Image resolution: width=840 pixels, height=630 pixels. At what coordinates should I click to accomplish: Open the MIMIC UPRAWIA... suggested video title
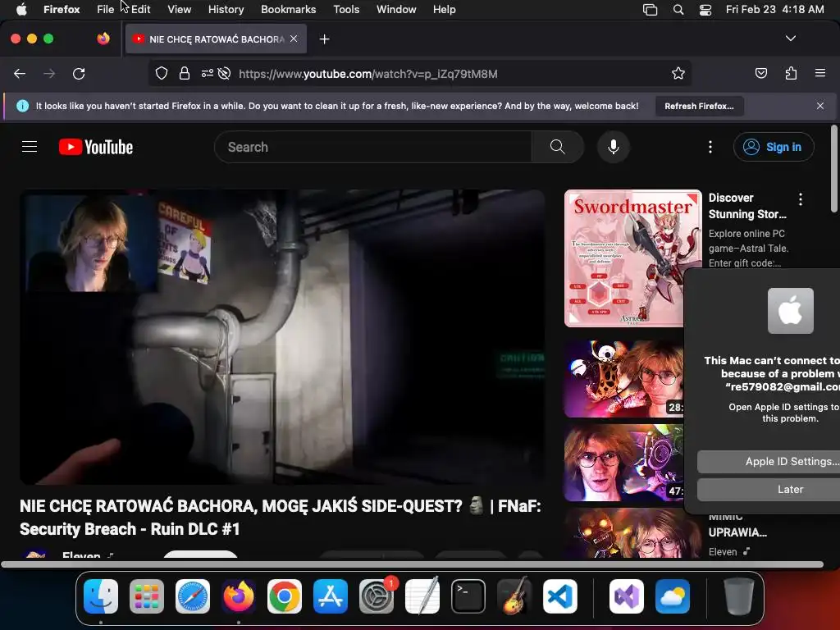pyautogui.click(x=737, y=525)
